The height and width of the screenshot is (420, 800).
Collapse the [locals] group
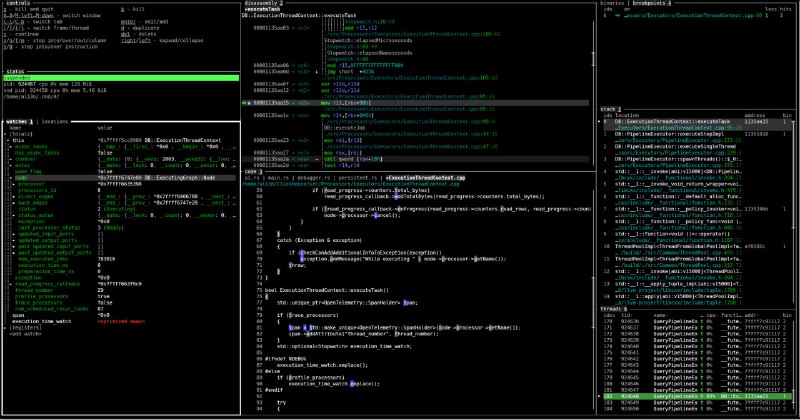pos(6,134)
